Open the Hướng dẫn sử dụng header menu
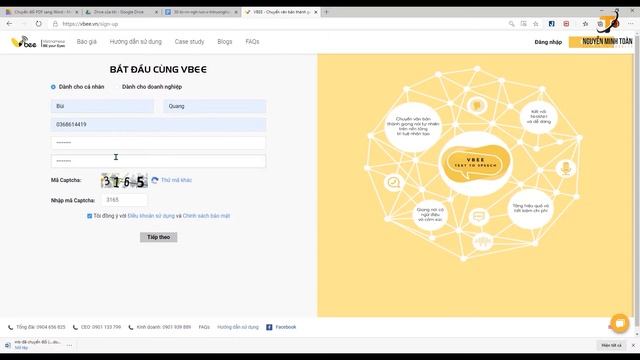The image size is (640, 360). click(x=136, y=42)
